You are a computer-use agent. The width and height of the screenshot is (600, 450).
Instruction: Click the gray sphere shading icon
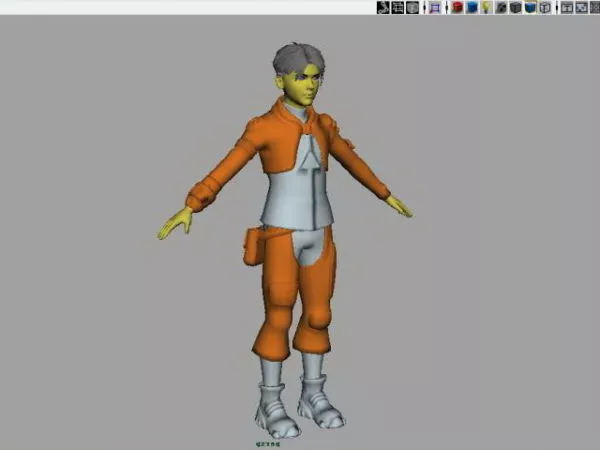(x=413, y=7)
